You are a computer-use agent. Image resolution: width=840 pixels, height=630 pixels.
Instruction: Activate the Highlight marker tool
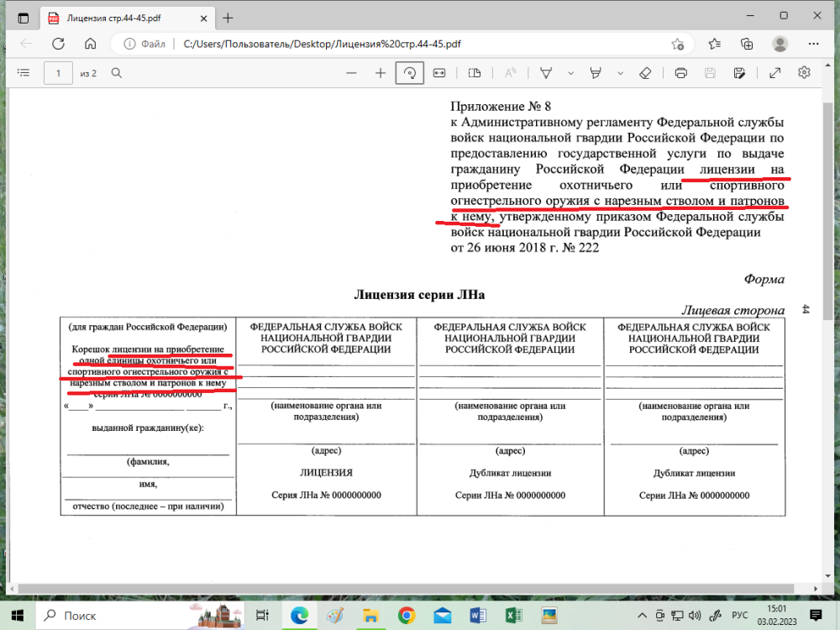pyautogui.click(x=596, y=73)
